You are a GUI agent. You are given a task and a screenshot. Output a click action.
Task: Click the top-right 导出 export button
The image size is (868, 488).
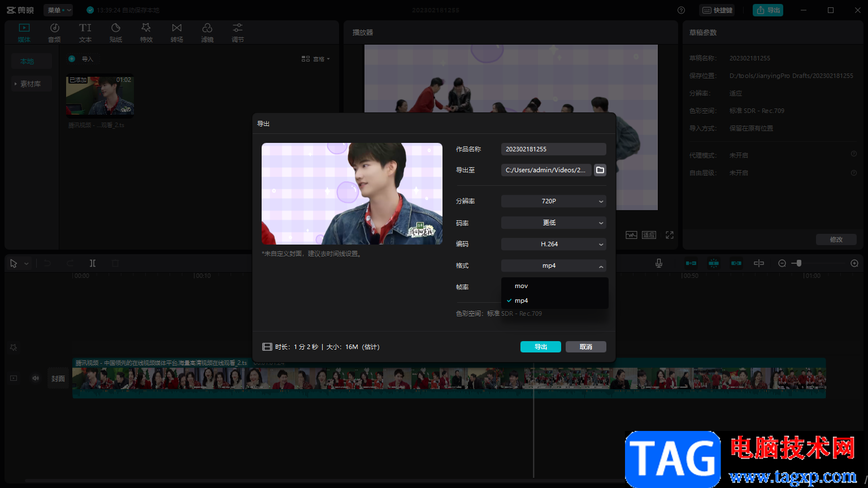tap(768, 10)
